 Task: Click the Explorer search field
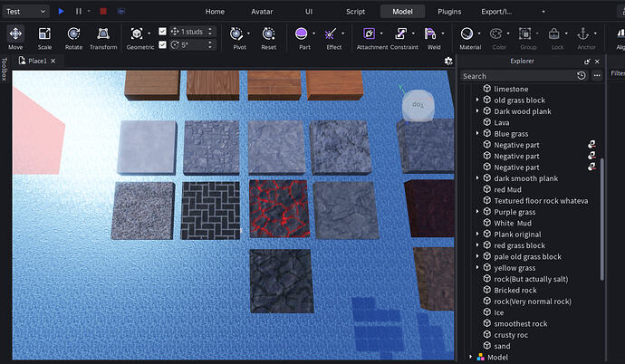(x=517, y=76)
